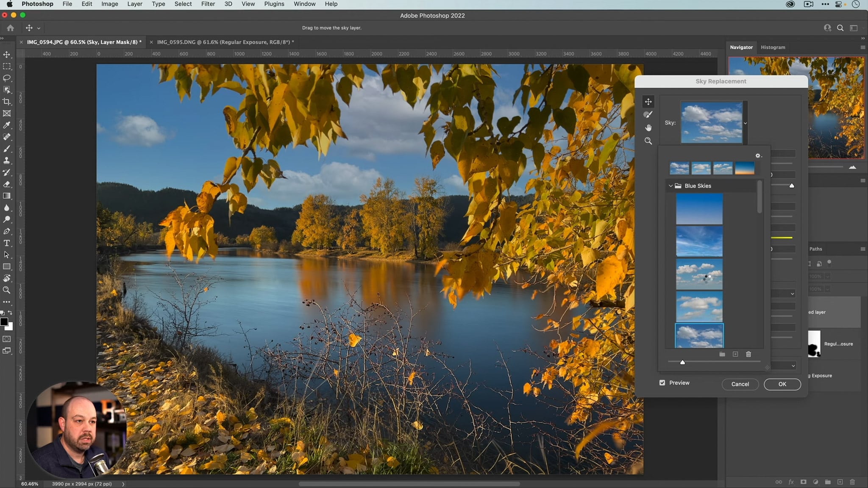Image resolution: width=868 pixels, height=488 pixels.
Task: Select the Zoom tool in Sky Replacement
Action: (648, 141)
